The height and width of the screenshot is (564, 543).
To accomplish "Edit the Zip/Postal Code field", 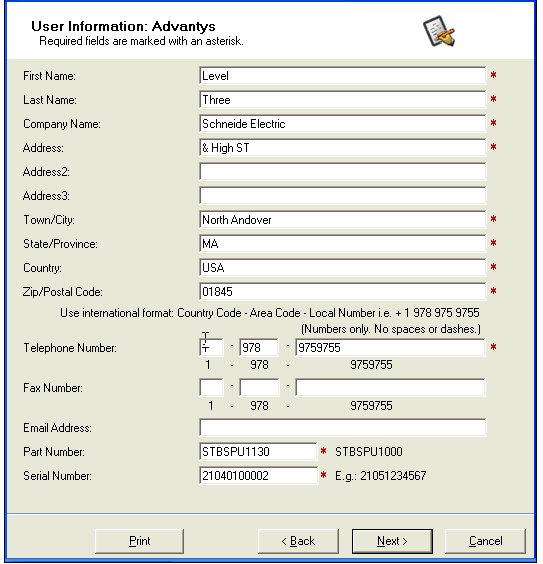I will (x=342, y=292).
